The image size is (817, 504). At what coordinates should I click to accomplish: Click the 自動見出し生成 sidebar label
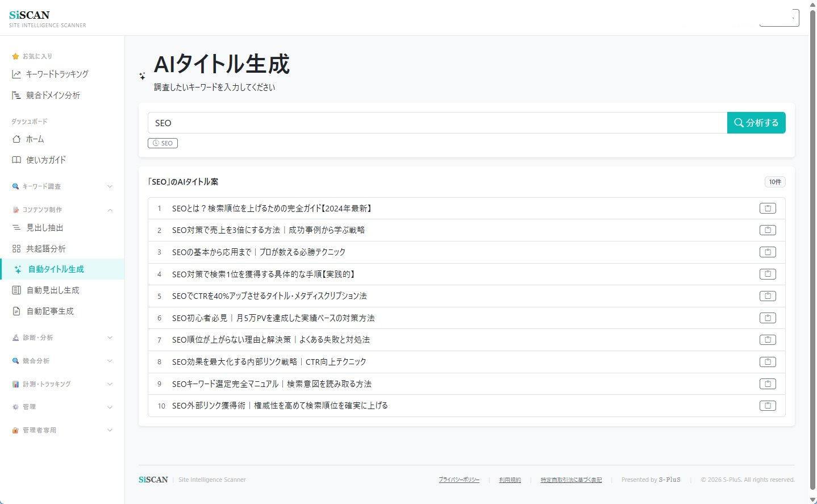click(x=53, y=290)
